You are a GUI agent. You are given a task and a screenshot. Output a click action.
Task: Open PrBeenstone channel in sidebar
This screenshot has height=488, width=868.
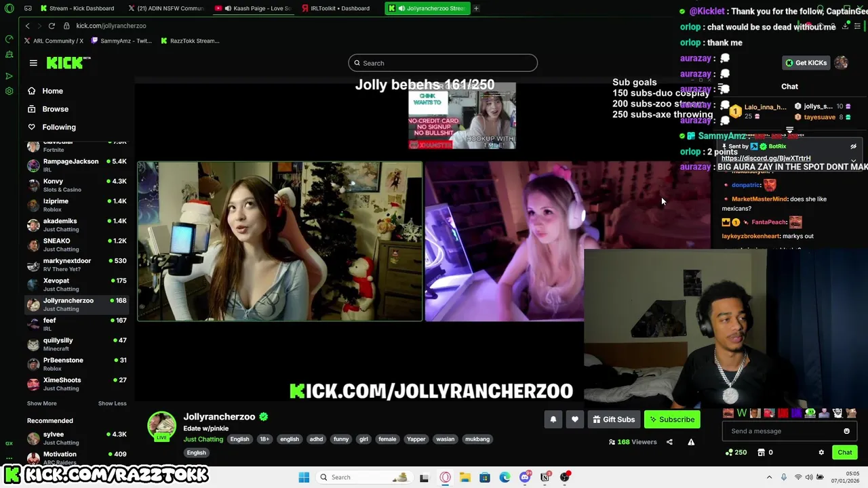pyautogui.click(x=76, y=364)
